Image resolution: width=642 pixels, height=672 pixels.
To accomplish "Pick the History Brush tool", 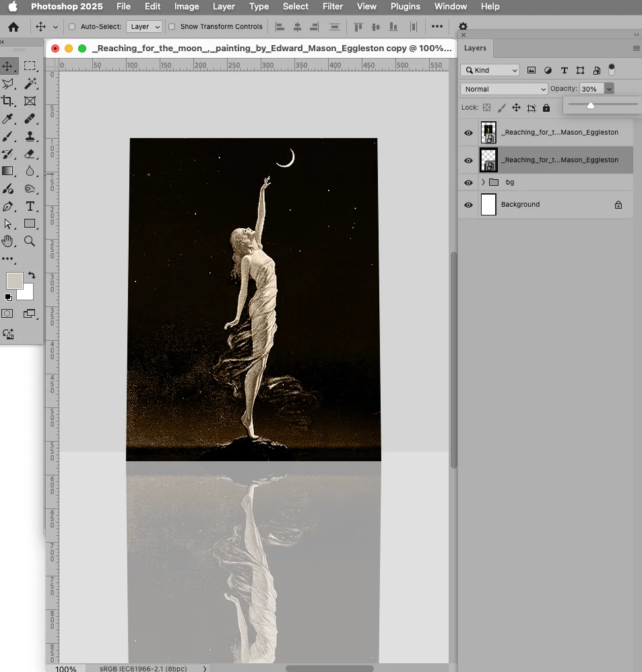I will pyautogui.click(x=7, y=154).
